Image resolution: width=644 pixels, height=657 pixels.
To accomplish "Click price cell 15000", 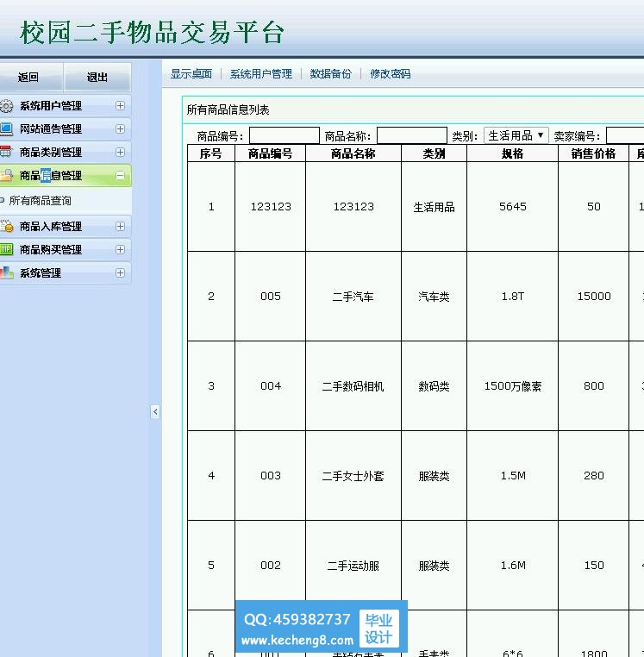I will pos(593,297).
